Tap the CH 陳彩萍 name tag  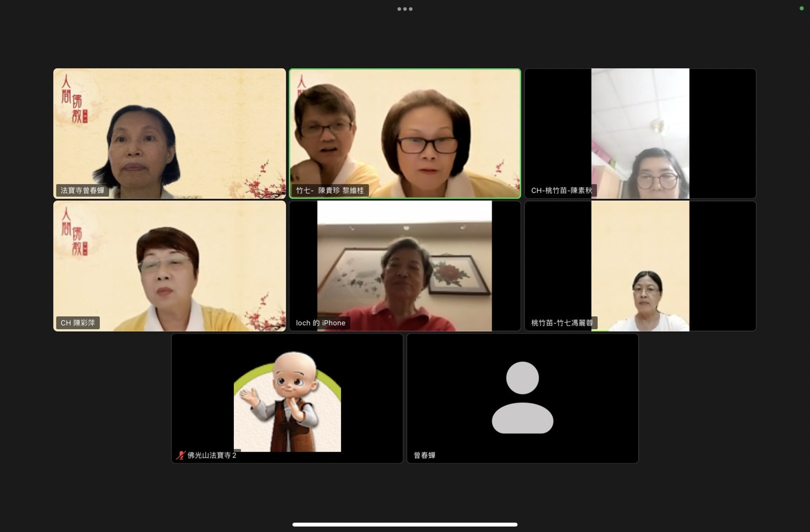[77, 323]
